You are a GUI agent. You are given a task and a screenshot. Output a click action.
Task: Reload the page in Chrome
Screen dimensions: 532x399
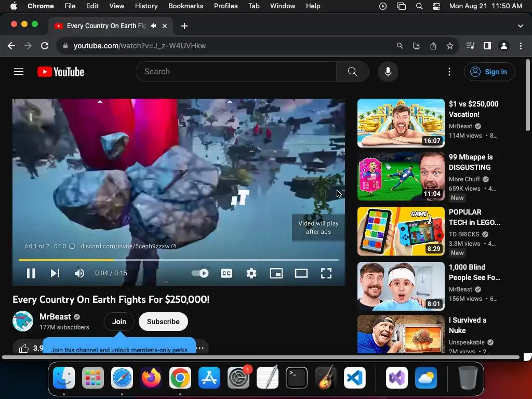[x=45, y=46]
